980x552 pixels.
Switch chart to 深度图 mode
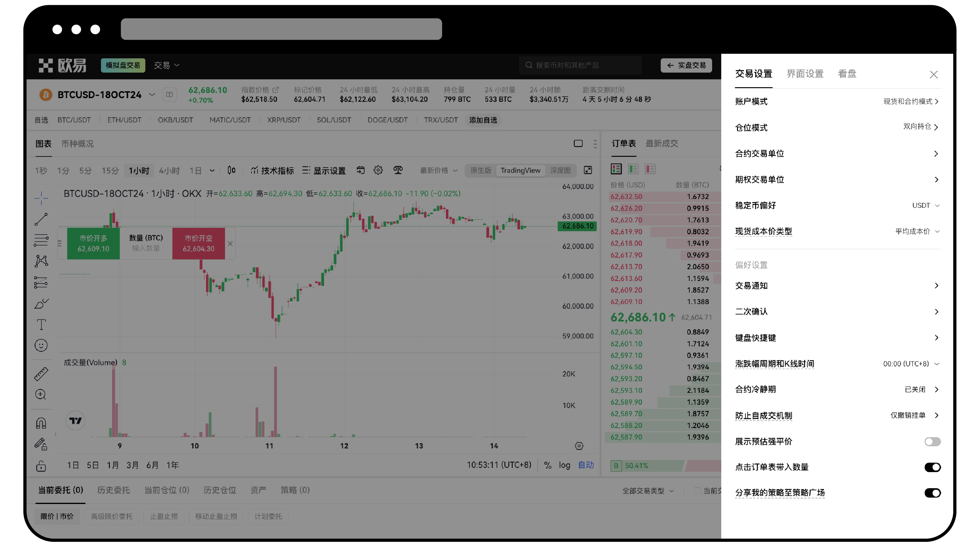[560, 170]
